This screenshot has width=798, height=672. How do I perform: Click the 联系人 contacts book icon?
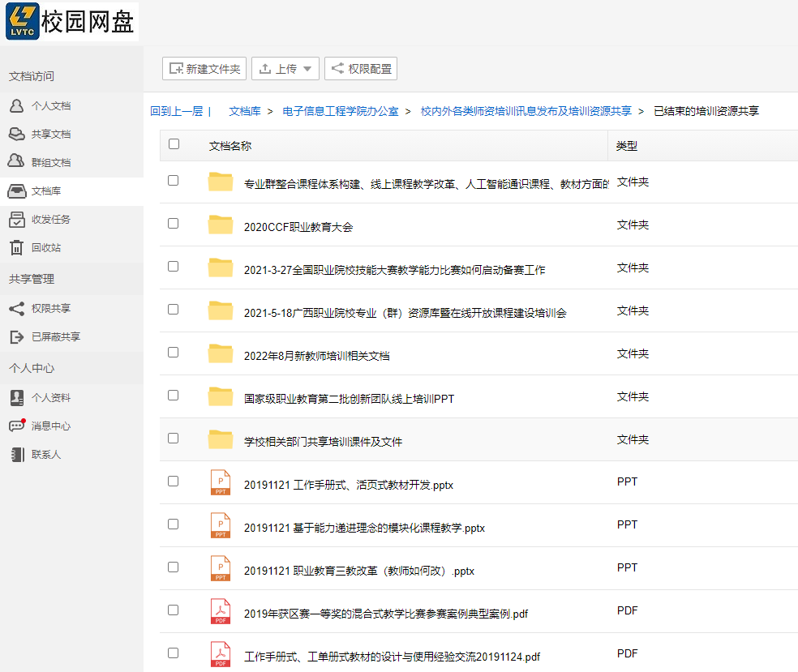(16, 455)
